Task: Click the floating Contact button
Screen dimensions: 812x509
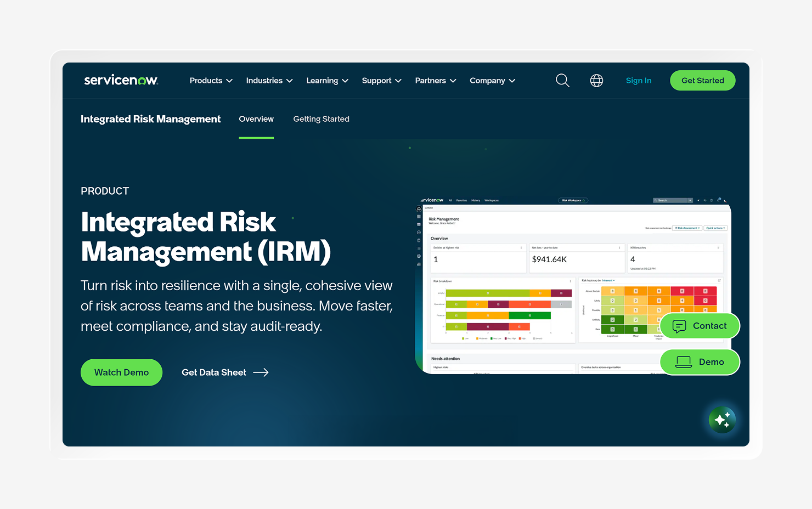Action: (x=700, y=326)
